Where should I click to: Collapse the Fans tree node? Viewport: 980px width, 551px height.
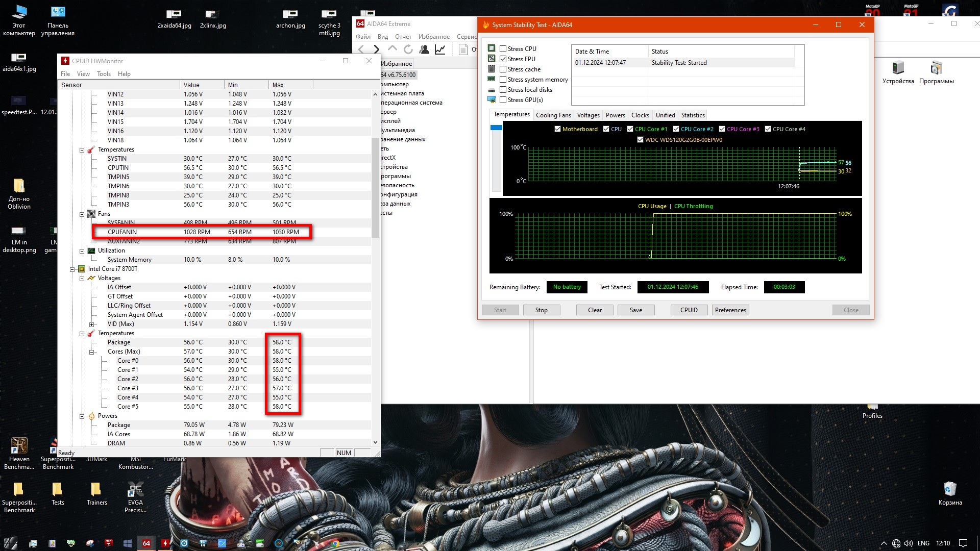click(x=82, y=214)
